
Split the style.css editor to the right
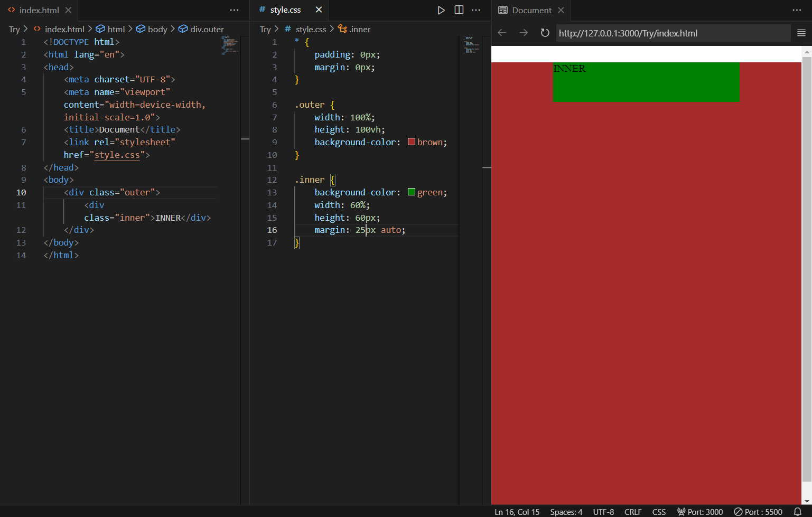[459, 10]
